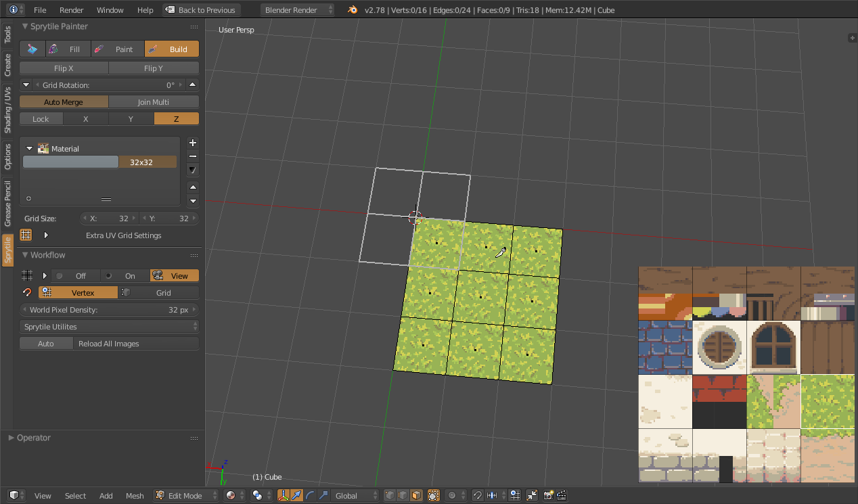Choose Vertex cursor snap mode
This screenshot has width=858, height=504.
78,293
